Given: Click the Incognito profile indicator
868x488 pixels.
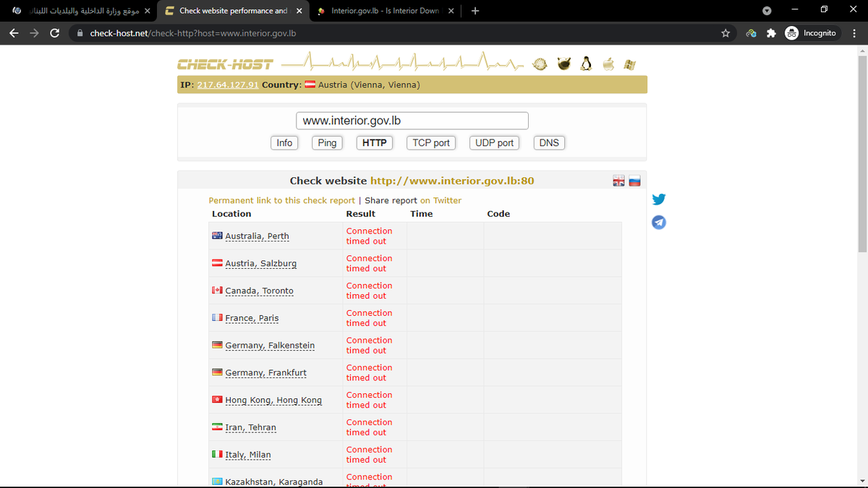Looking at the screenshot, I should tap(811, 33).
